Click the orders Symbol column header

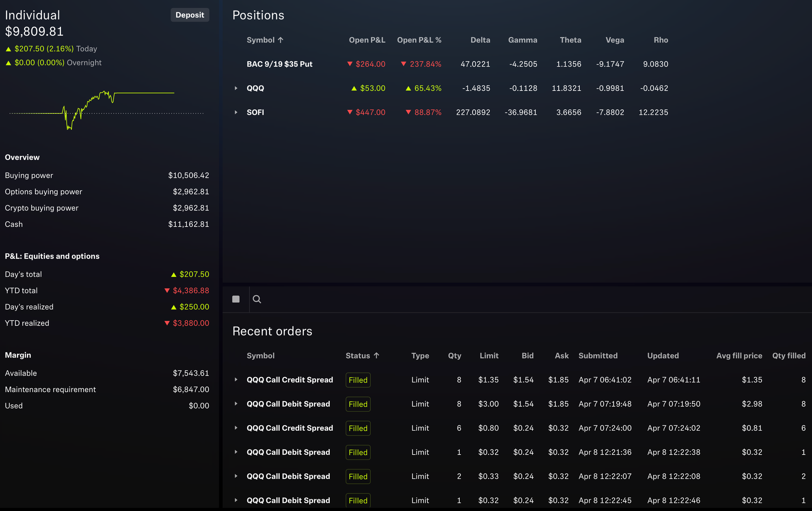[261, 356]
